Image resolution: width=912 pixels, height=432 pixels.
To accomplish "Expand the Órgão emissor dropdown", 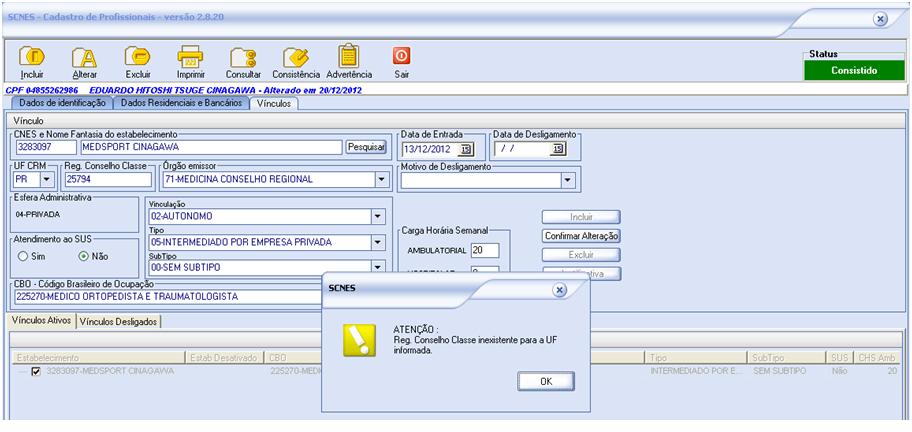I will point(381,180).
